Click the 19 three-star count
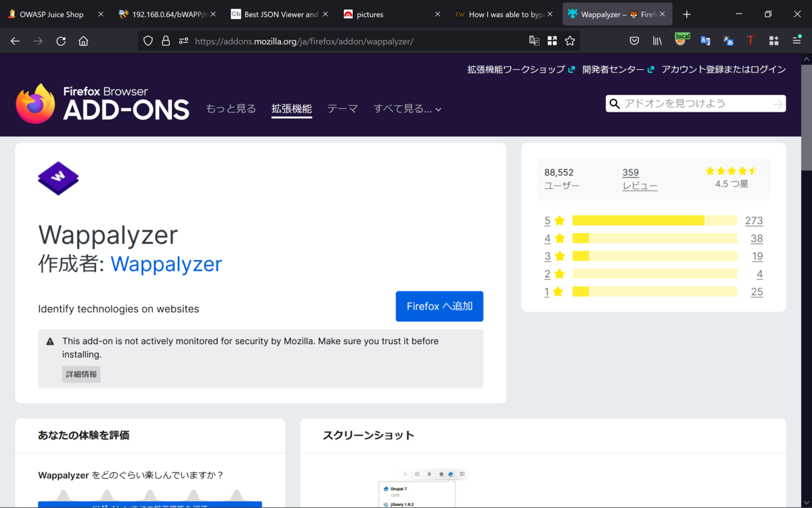 coord(757,256)
